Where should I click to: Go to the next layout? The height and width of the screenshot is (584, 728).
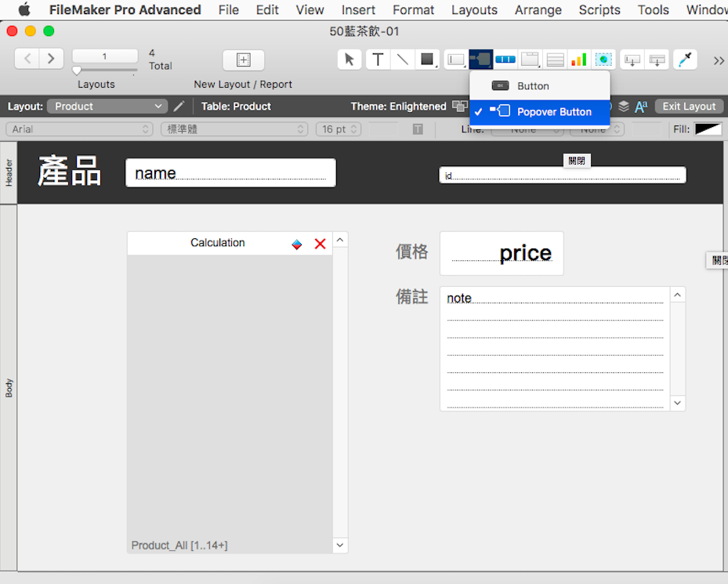coord(51,59)
